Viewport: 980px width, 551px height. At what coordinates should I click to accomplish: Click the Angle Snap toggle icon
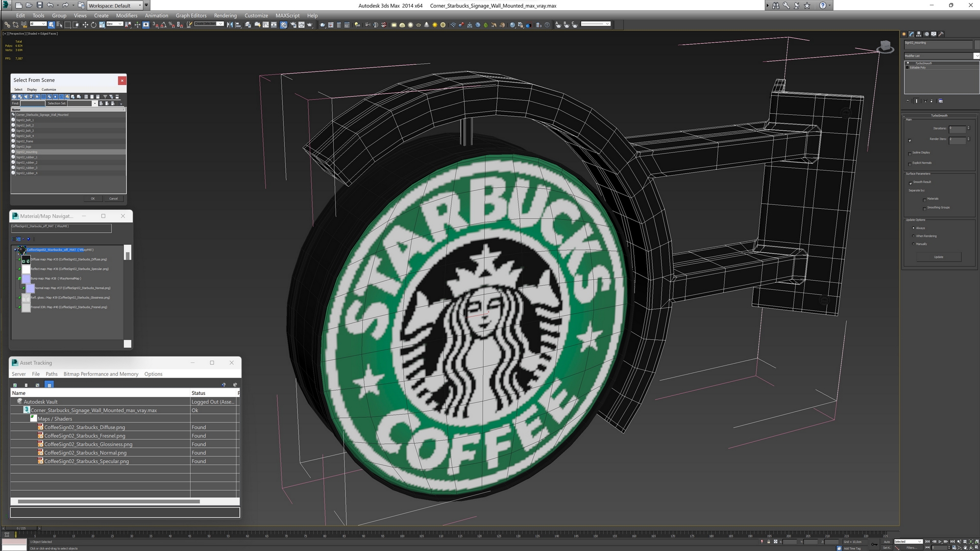click(x=163, y=24)
